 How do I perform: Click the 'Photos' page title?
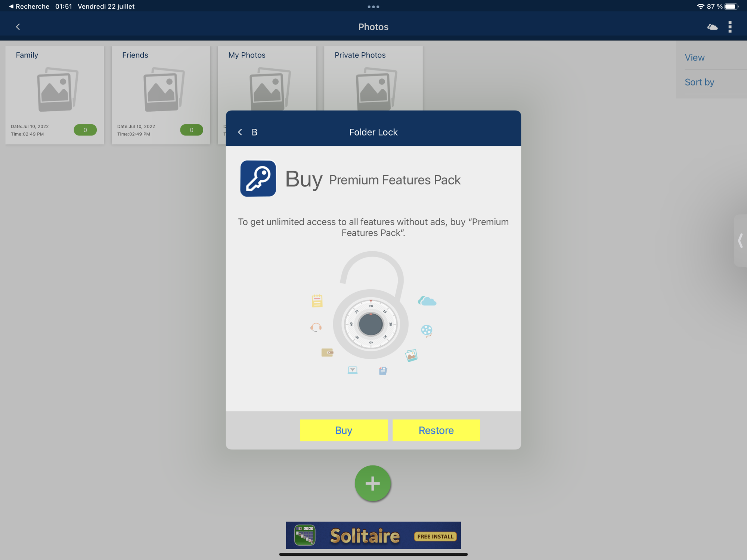tap(373, 27)
